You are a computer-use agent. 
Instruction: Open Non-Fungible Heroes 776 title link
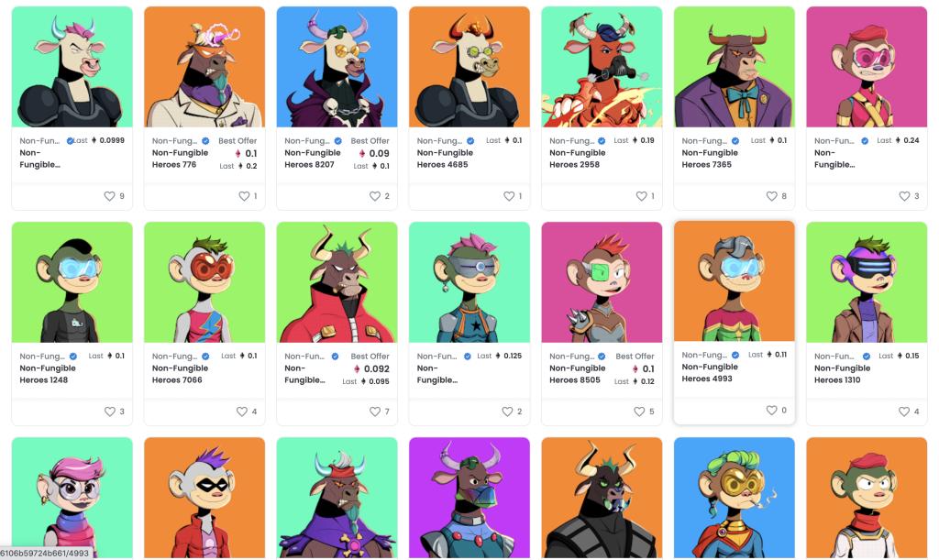point(181,159)
